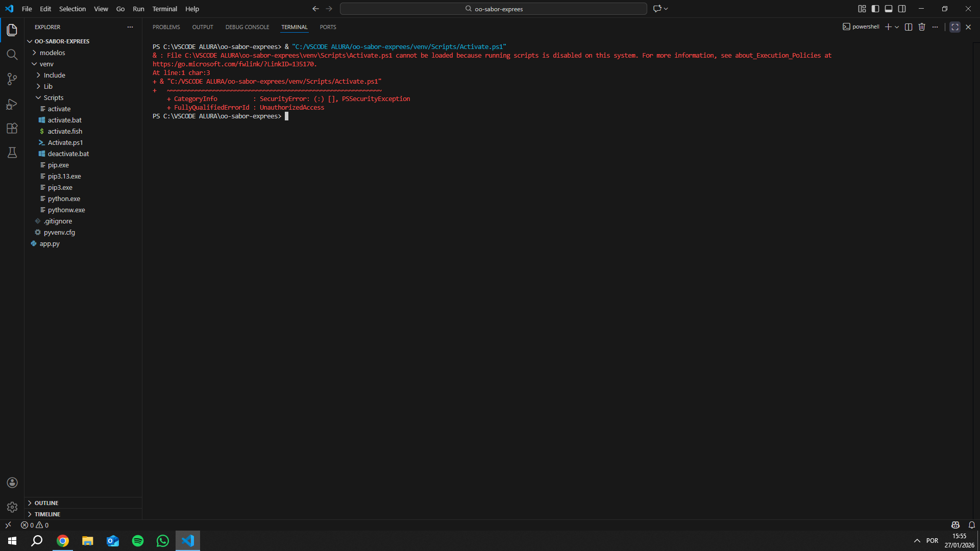
Task: Open the Testing flask view
Action: tap(12, 153)
